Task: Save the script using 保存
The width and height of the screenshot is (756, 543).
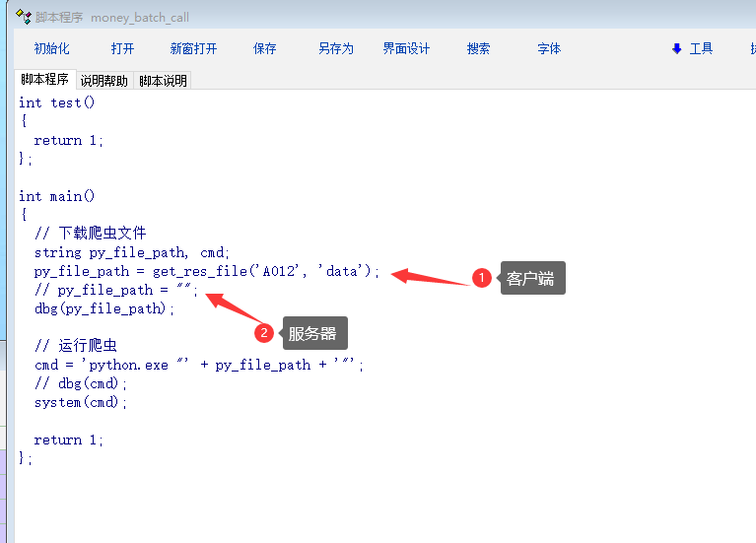Action: pyautogui.click(x=264, y=49)
